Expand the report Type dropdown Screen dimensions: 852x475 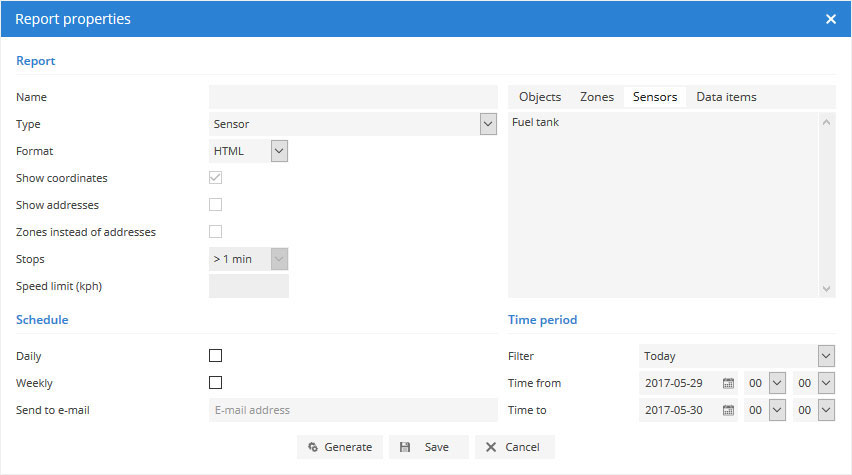(x=487, y=124)
